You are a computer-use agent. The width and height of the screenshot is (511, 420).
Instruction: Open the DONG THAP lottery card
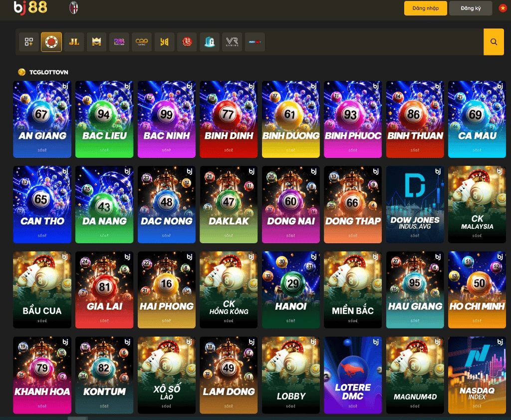point(353,204)
